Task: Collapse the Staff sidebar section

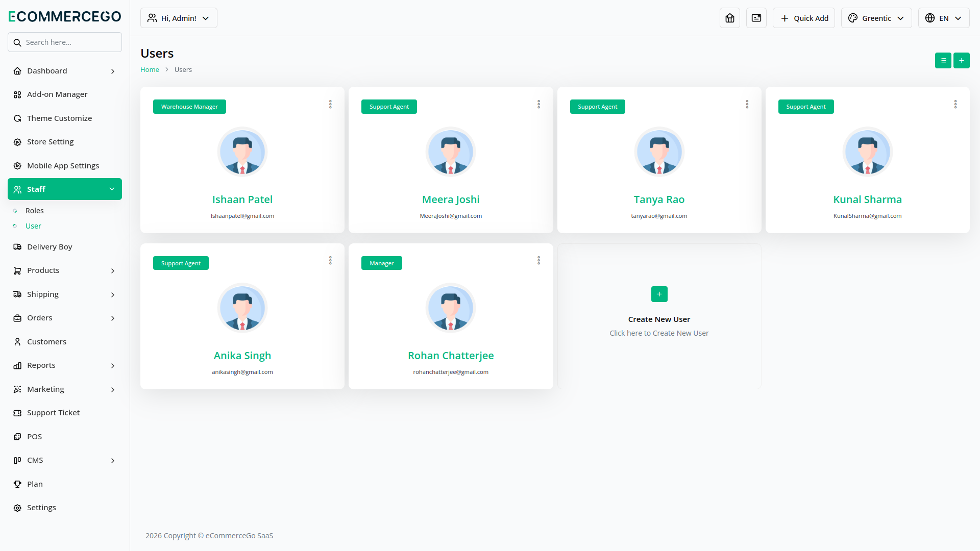Action: (x=65, y=189)
